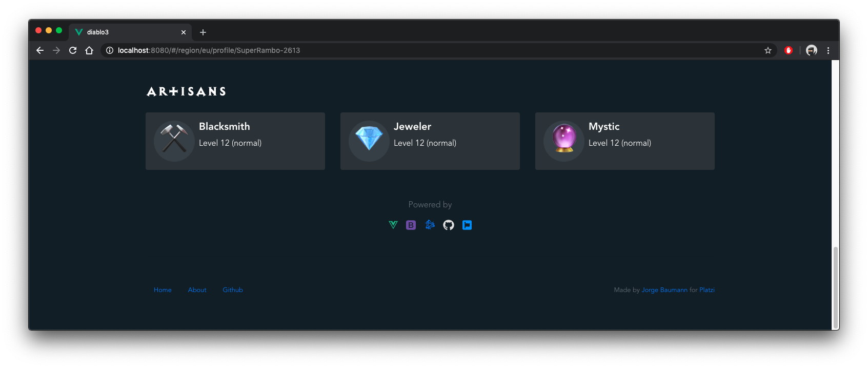Click the browser home button
Screen dimensions: 868x368
point(89,50)
